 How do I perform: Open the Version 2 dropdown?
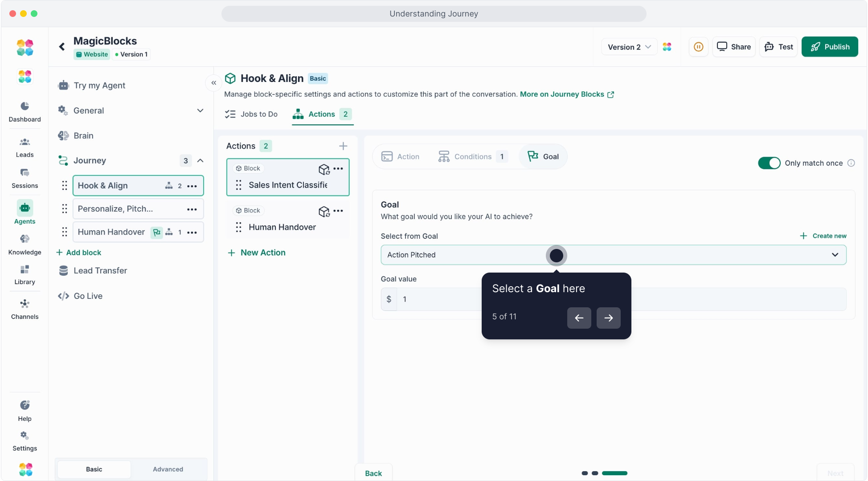pos(629,47)
